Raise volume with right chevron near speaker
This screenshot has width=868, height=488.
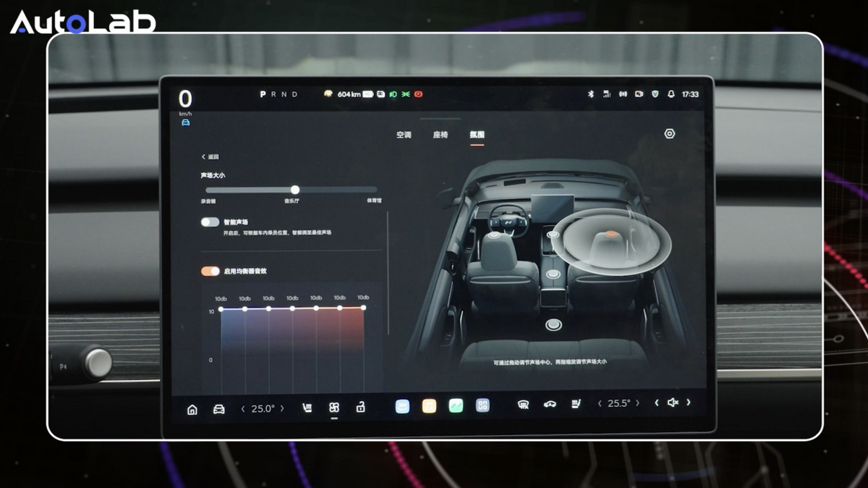click(x=689, y=403)
